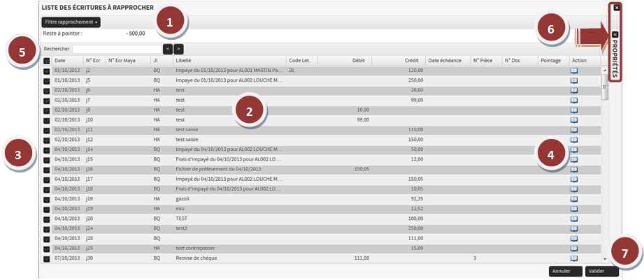Screen dimensions: 644x280
Task: Check the box for entry j2
Action: (x=47, y=71)
